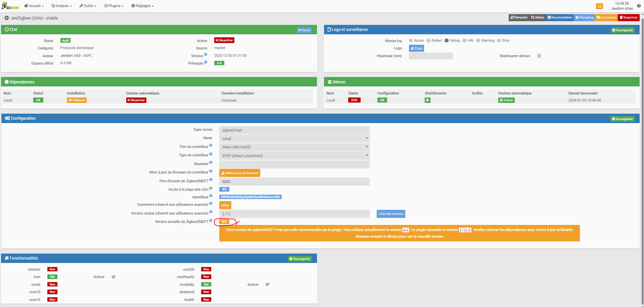Select Warning log level
The image size is (644, 307).
[478, 41]
